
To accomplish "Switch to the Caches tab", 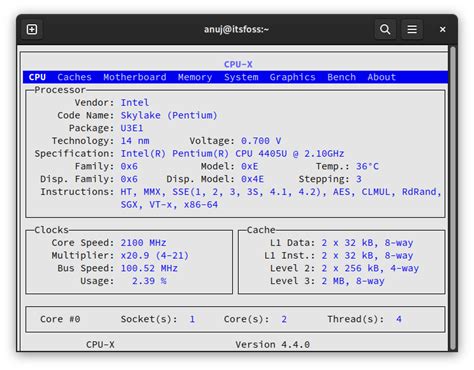I will point(74,77).
